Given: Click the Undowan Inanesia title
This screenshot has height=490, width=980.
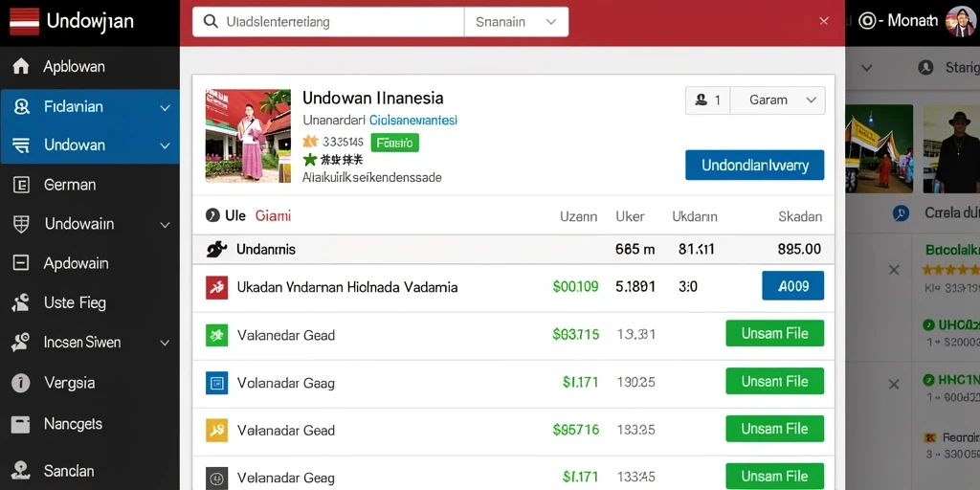Looking at the screenshot, I should (x=373, y=98).
